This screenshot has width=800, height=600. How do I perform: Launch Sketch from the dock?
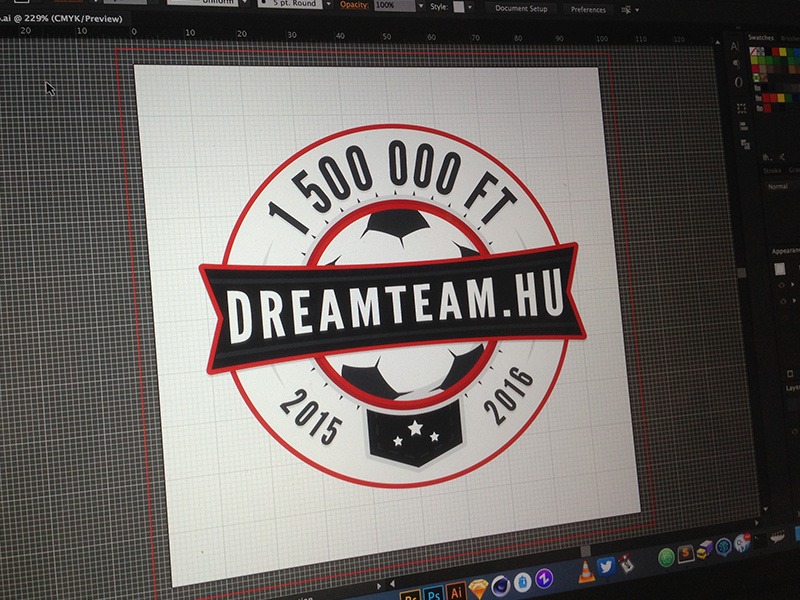pos(479,588)
